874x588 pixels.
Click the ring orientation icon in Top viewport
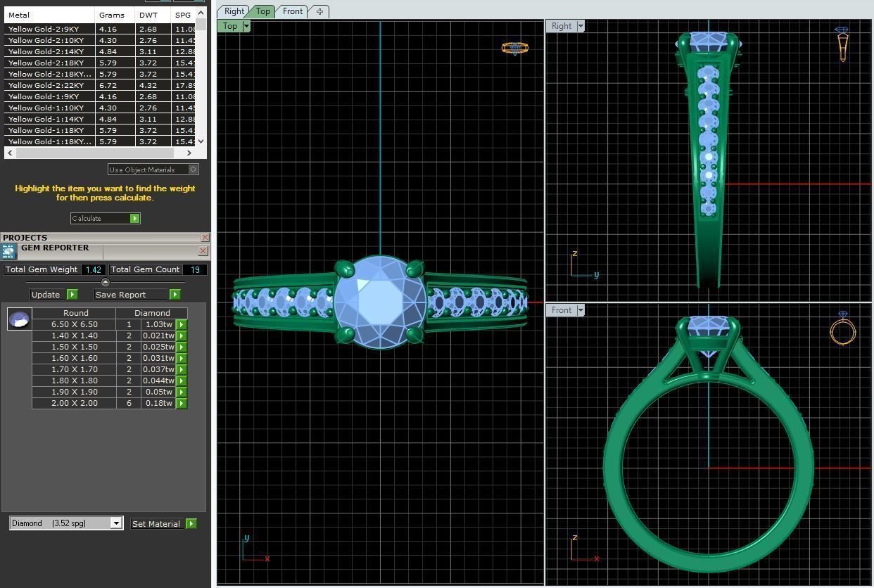[x=514, y=48]
